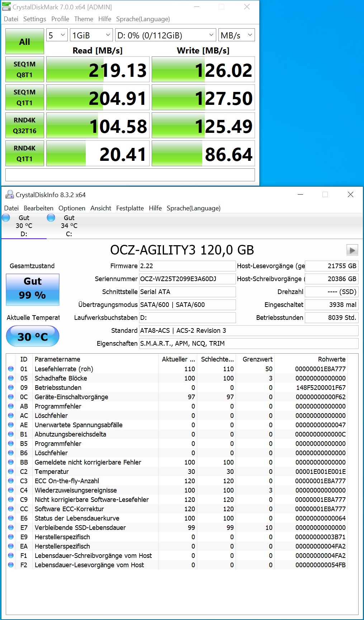
Task: Click the status dot for Status der Lebensdauerkurve
Action: (x=11, y=518)
